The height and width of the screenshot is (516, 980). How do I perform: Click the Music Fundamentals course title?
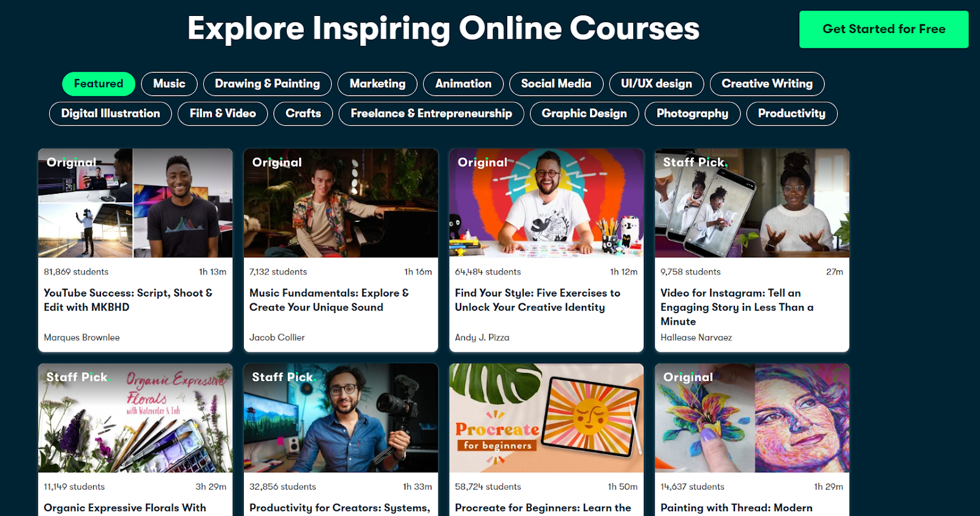329,300
